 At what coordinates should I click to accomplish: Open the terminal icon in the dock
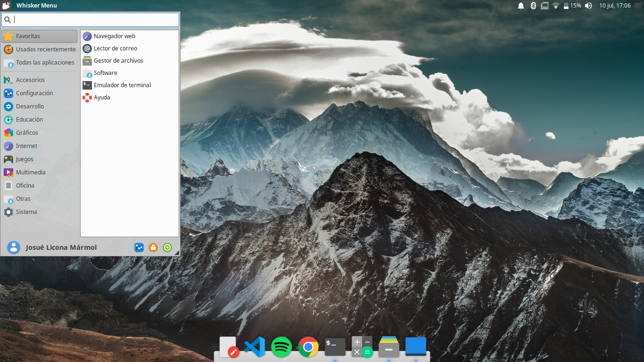pos(335,347)
